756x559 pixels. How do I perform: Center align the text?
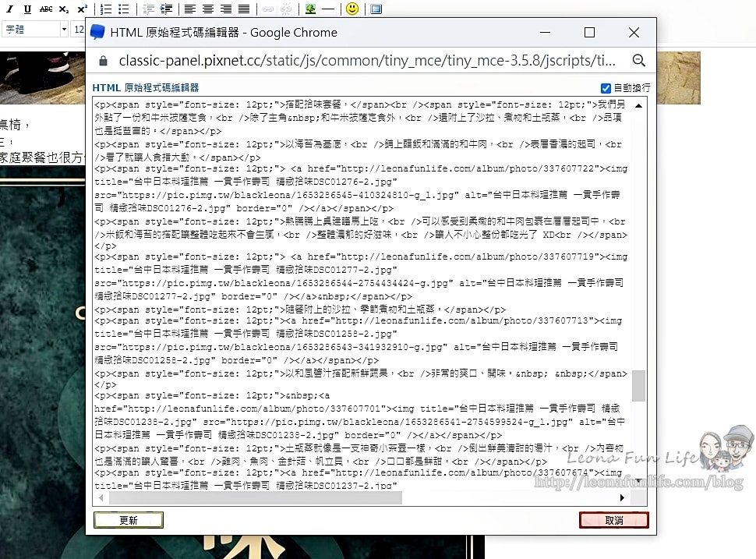click(x=208, y=9)
